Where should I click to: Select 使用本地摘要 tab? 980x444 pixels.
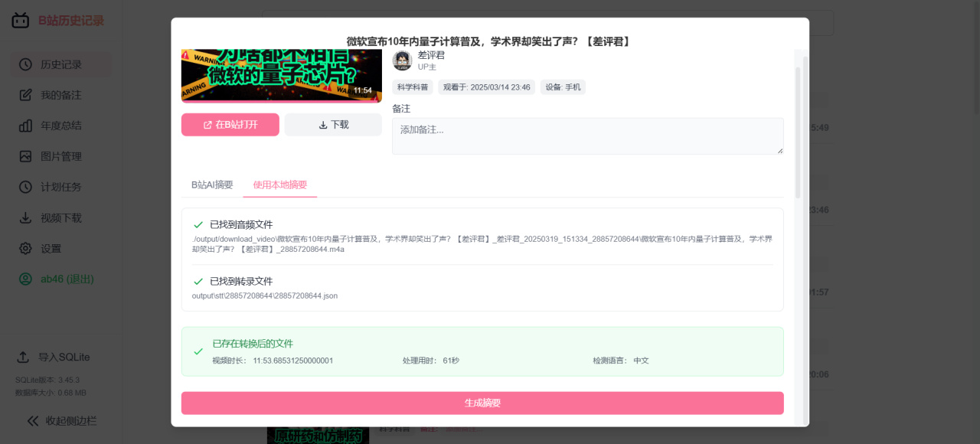pyautogui.click(x=280, y=184)
